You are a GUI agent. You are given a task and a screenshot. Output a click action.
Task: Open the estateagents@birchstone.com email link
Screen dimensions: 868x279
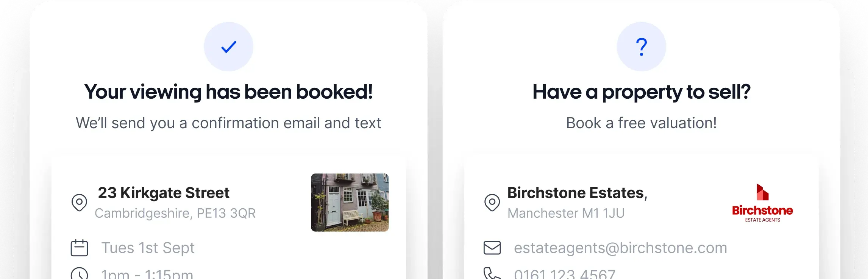point(620,248)
